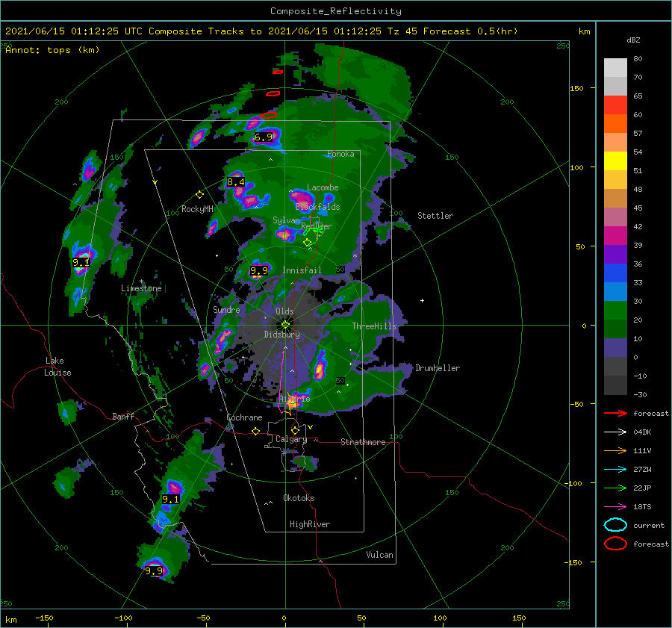
Task: Click the Strathmore city label
Action: tap(363, 442)
